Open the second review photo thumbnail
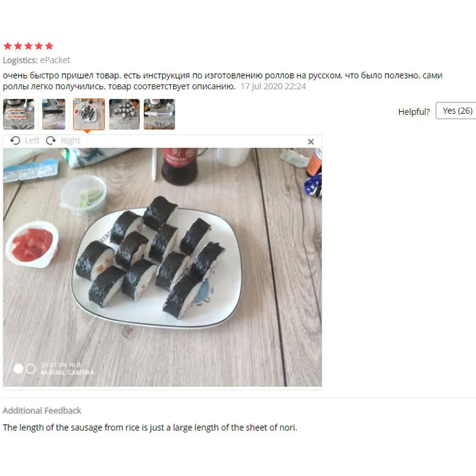This screenshot has width=476, height=476. 54,114
